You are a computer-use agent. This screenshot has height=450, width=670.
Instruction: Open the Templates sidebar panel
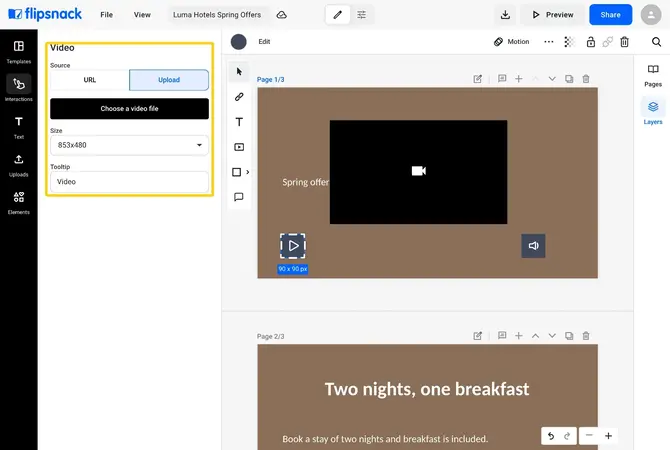pyautogui.click(x=18, y=52)
